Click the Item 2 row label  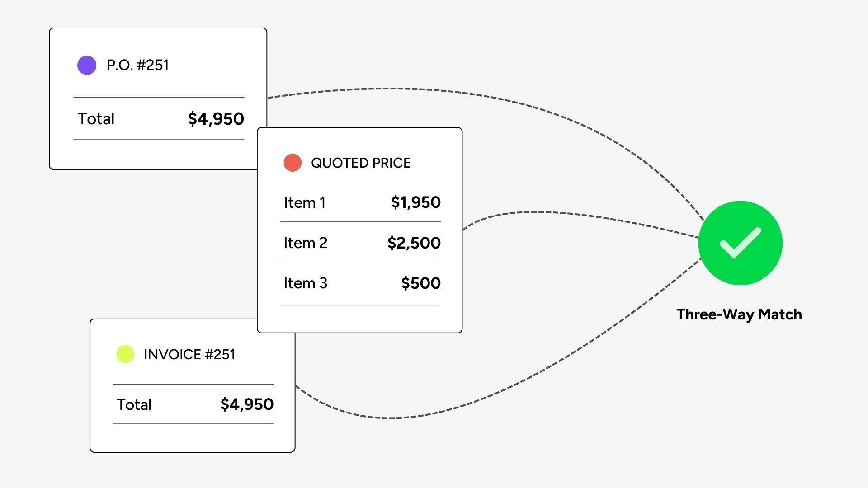(306, 243)
